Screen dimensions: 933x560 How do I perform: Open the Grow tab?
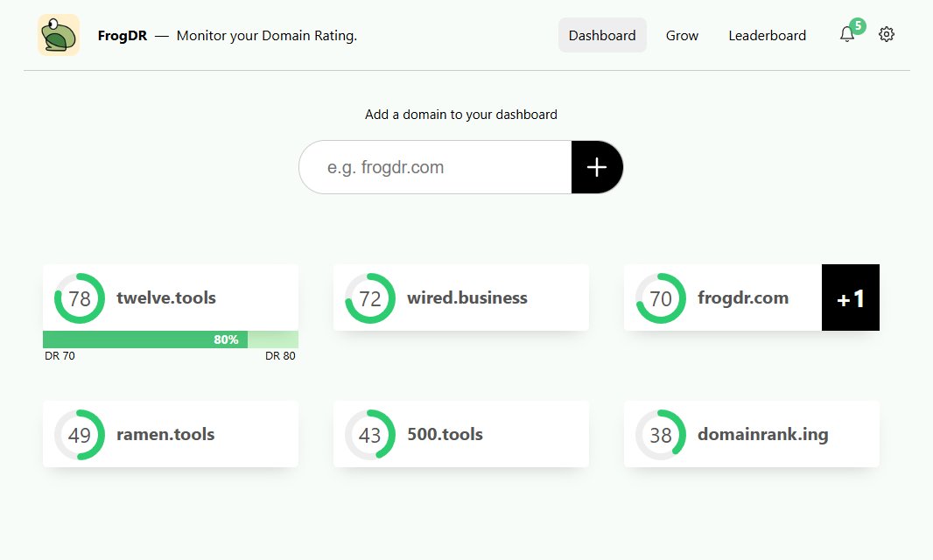click(x=682, y=35)
